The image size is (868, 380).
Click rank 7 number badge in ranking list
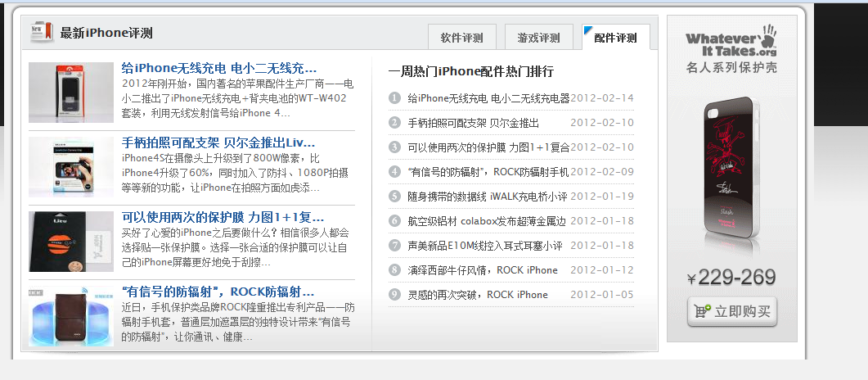point(394,245)
